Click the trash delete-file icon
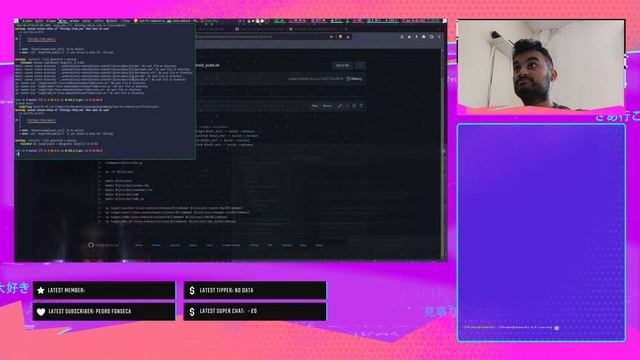This screenshot has height=360, width=640. click(x=361, y=106)
